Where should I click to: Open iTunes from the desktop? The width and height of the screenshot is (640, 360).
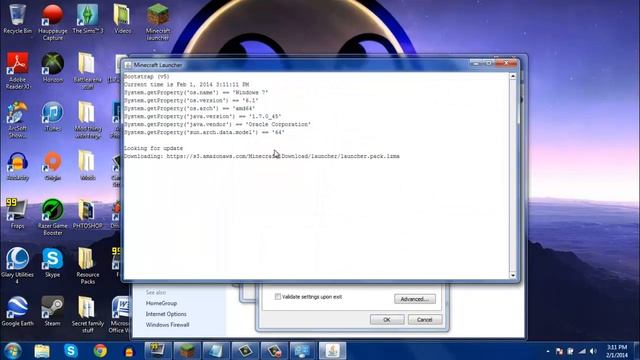[x=53, y=117]
